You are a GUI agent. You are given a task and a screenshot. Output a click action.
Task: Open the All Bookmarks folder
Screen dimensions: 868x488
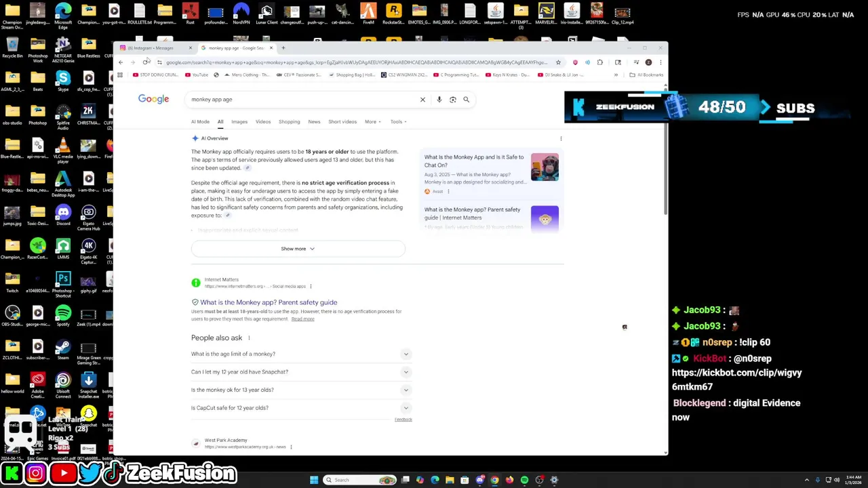pos(646,75)
